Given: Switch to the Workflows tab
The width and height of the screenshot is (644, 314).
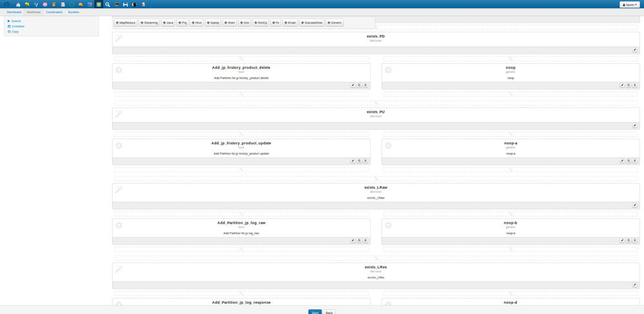Looking at the screenshot, I should click(34, 12).
